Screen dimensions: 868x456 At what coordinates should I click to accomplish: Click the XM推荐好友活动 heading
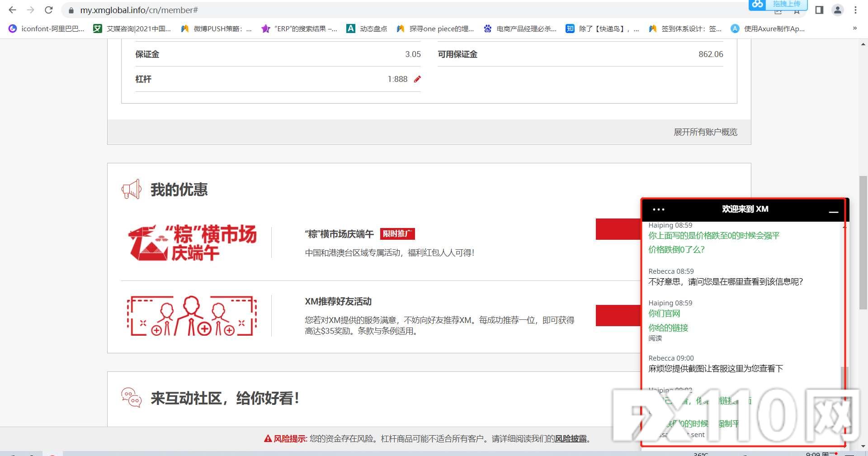pyautogui.click(x=338, y=301)
